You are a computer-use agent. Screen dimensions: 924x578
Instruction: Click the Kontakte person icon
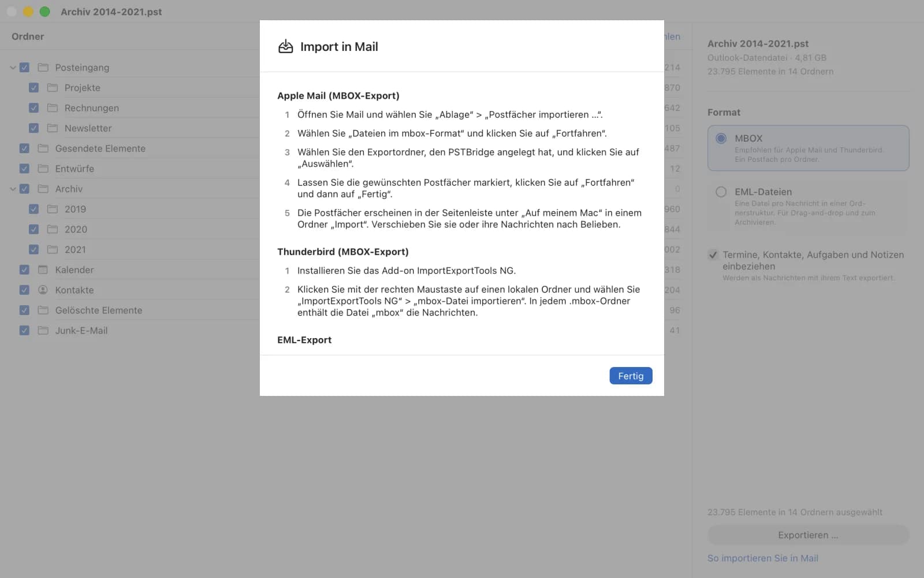[43, 290]
